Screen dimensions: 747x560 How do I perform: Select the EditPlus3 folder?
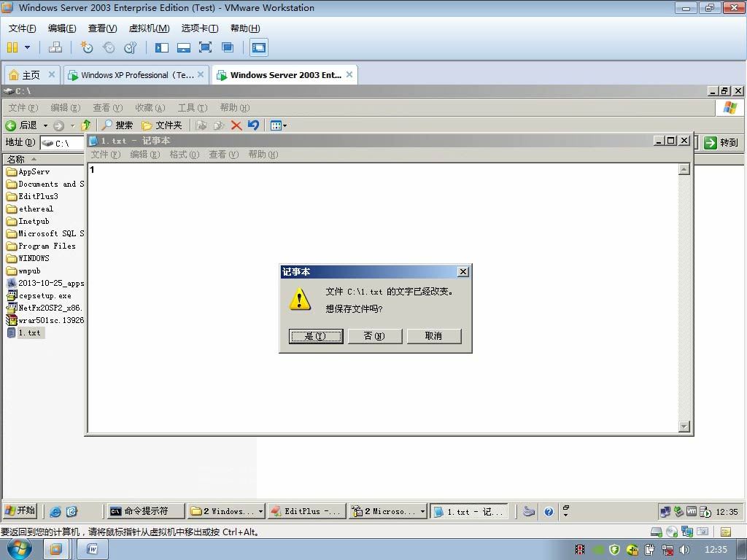pyautogui.click(x=33, y=196)
